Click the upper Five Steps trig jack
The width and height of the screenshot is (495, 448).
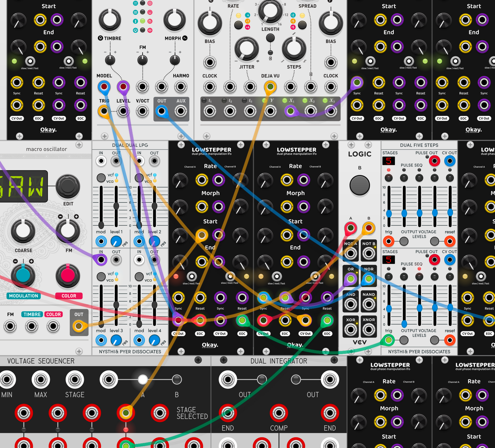tap(389, 242)
